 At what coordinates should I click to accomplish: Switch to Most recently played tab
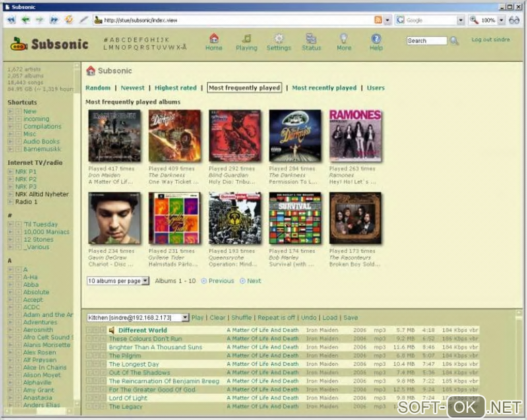(x=324, y=88)
